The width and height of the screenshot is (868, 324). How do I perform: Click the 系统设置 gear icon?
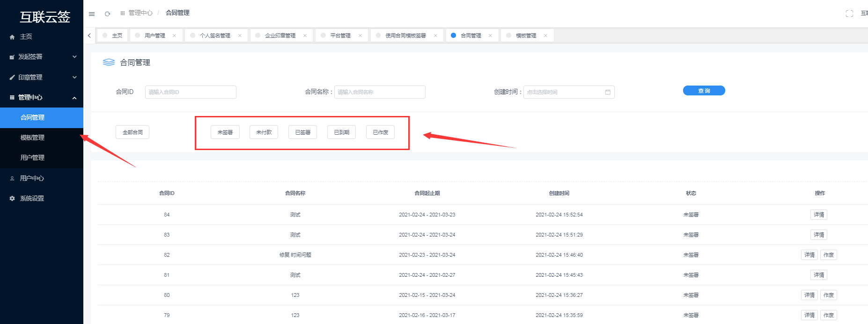pos(12,199)
